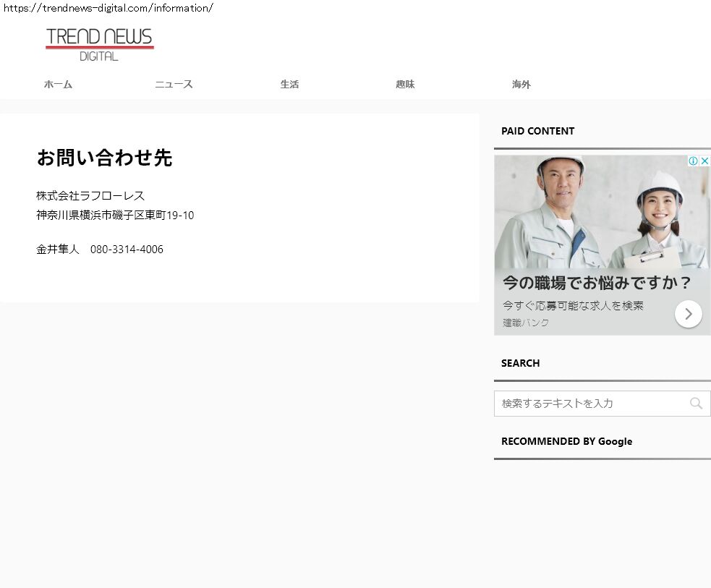This screenshot has width=711, height=588.
Task: Focus the 検索するテキストを入力 search field
Action: coord(603,404)
